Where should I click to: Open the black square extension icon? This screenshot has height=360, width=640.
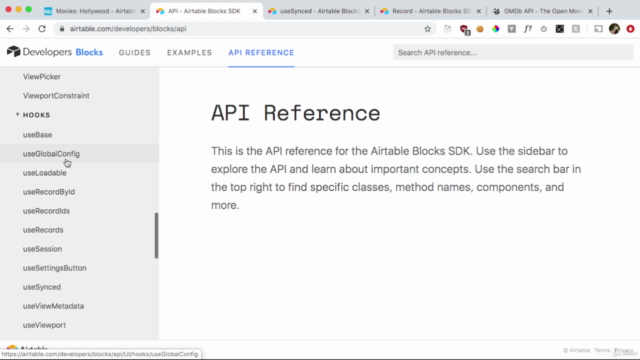pos(560,29)
